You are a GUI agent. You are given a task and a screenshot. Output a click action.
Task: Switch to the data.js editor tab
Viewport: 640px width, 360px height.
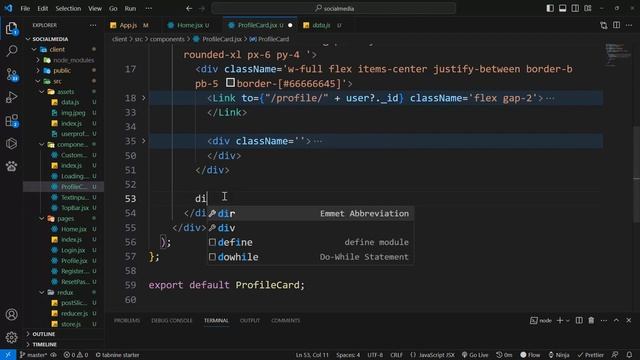tap(322, 25)
